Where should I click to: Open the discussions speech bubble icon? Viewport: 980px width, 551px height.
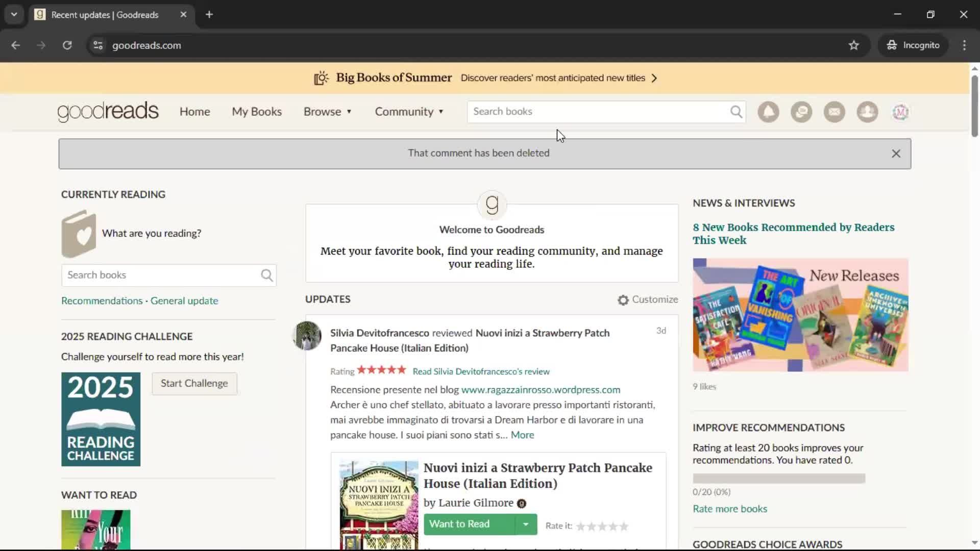click(x=801, y=112)
